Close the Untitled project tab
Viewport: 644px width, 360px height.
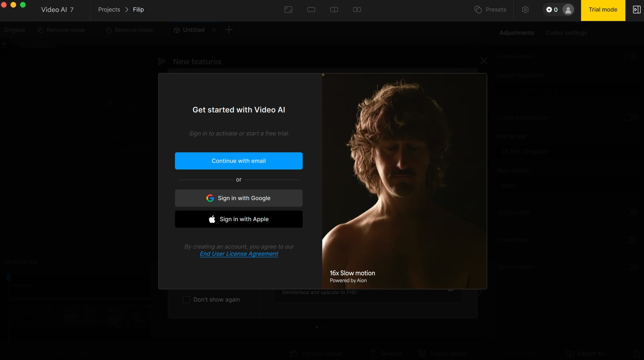point(214,30)
